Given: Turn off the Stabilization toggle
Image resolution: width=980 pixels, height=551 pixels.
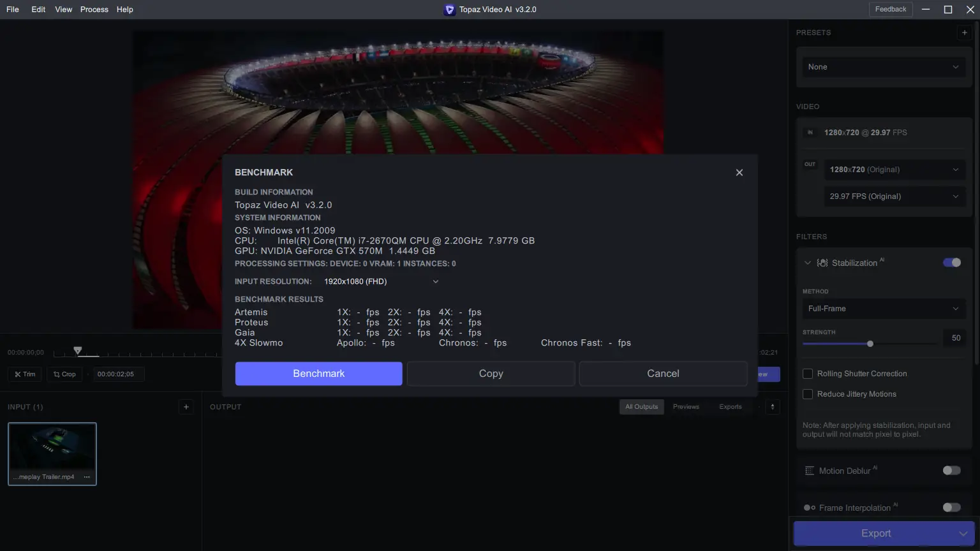Looking at the screenshot, I should click(x=952, y=263).
